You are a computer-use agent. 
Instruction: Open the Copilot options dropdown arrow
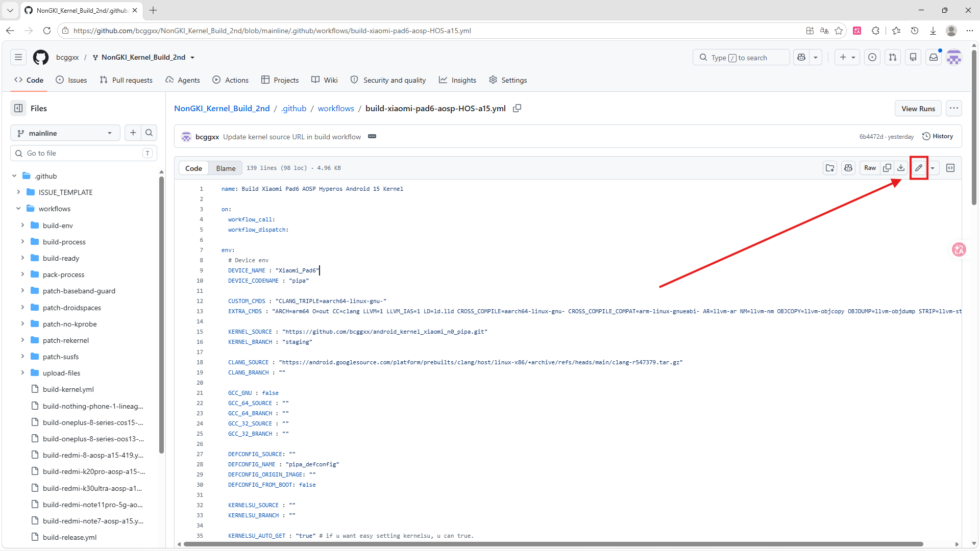(x=816, y=57)
